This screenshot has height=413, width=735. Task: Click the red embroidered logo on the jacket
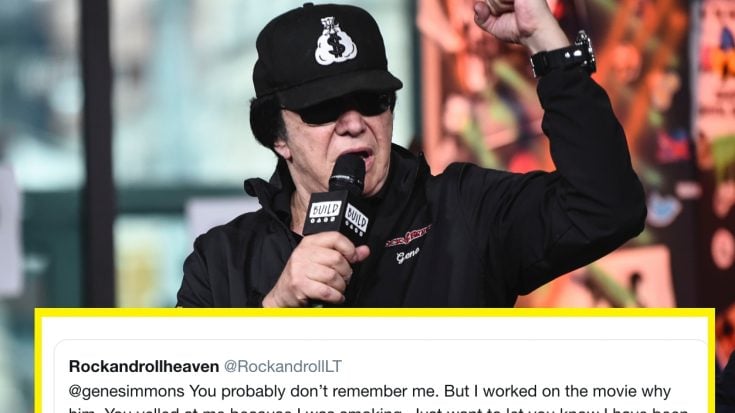point(408,235)
